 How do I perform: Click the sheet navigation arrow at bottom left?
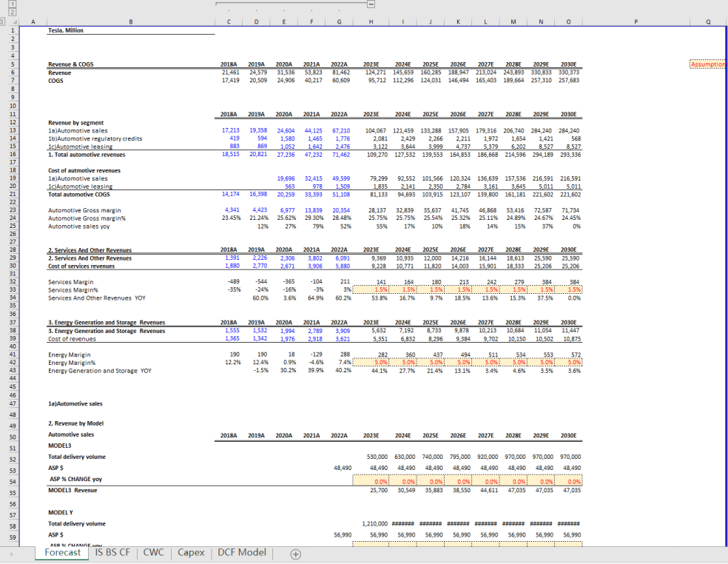coord(10,552)
